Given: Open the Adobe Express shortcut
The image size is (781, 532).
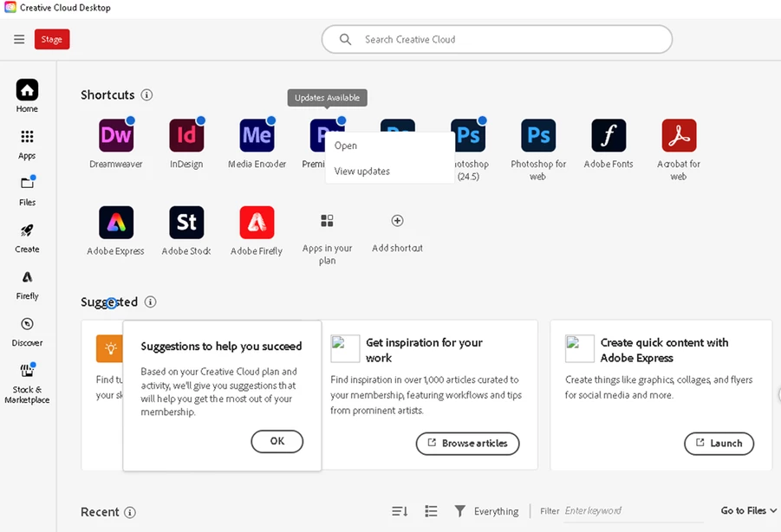Looking at the screenshot, I should pos(116,223).
